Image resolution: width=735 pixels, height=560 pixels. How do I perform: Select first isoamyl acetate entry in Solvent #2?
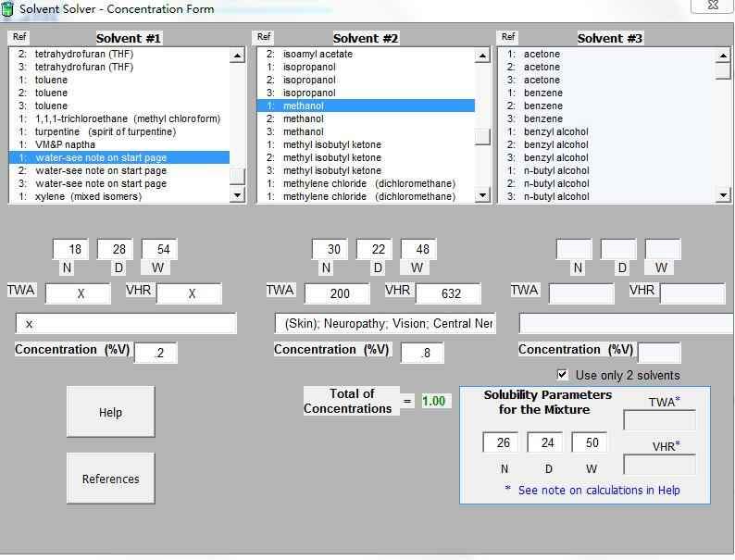pyautogui.click(x=318, y=54)
